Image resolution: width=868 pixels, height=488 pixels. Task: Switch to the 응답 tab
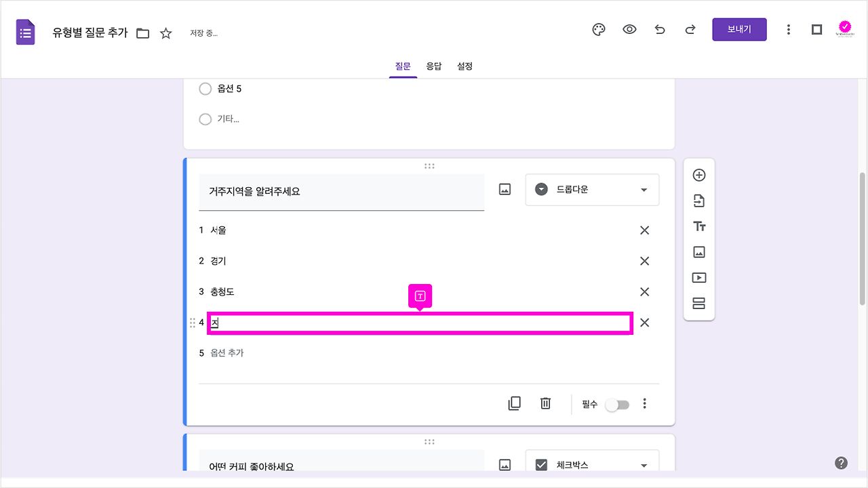[434, 66]
